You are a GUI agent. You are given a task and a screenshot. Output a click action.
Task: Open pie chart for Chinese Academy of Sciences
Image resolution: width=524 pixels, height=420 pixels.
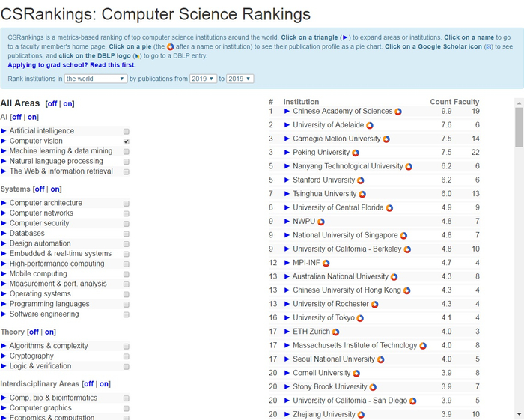point(398,112)
